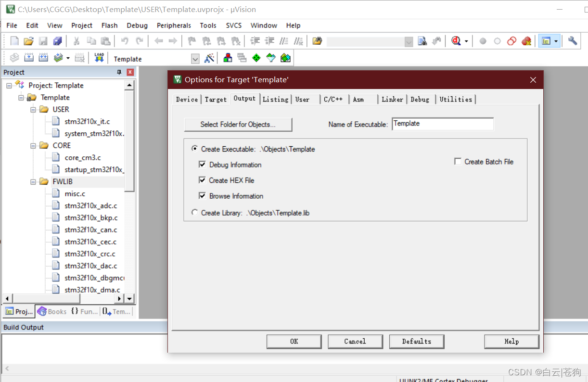
Task: Open the SVCS menu
Action: pos(234,25)
